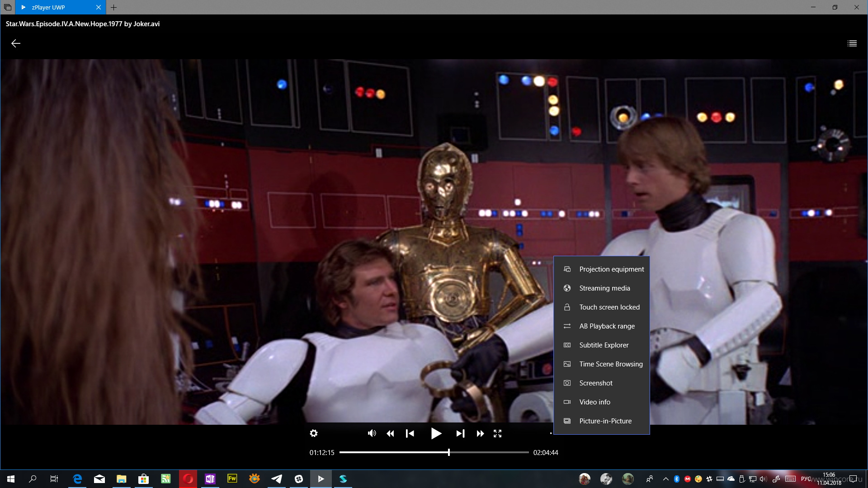Click the video file title text
868x488 pixels.
tap(83, 24)
